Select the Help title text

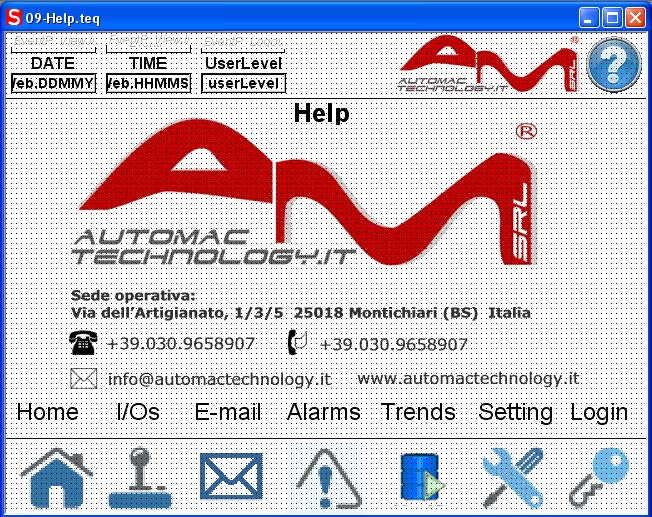click(x=321, y=113)
